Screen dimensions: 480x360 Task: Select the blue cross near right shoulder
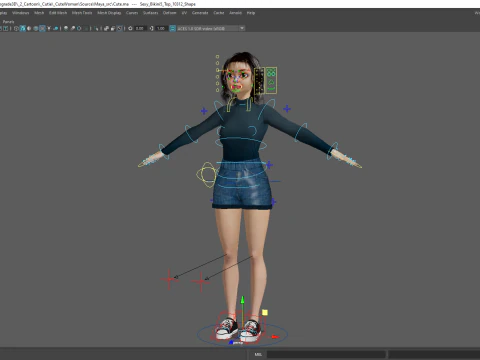287,109
